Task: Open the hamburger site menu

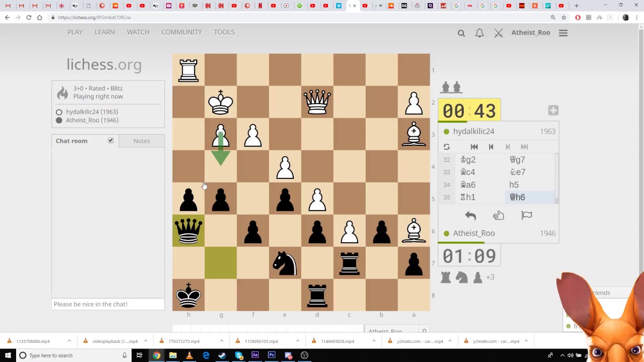Action: coord(563,33)
